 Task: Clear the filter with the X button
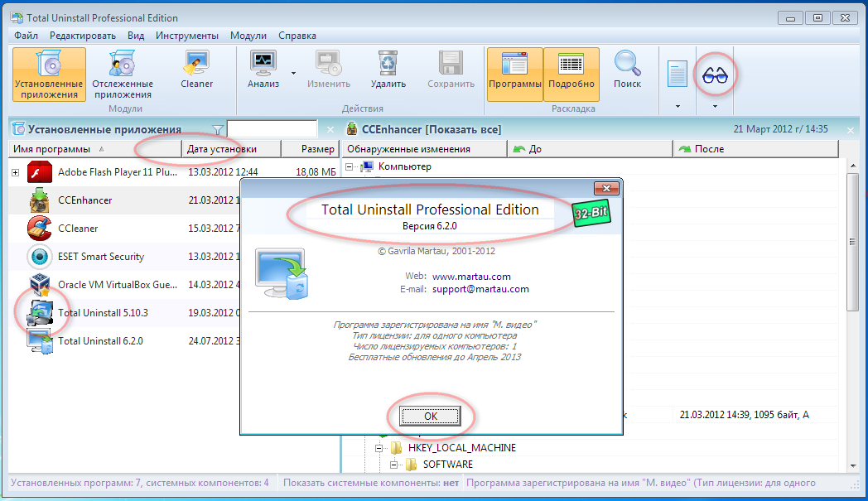[330, 129]
